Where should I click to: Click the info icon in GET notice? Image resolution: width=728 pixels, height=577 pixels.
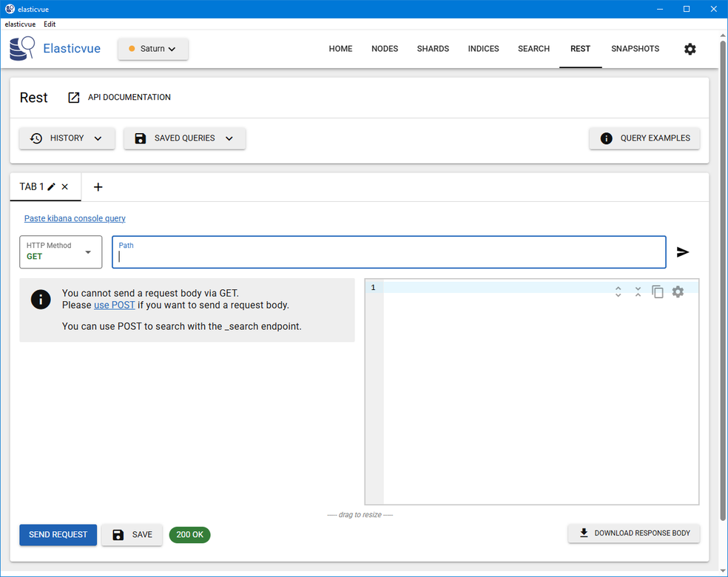click(41, 300)
